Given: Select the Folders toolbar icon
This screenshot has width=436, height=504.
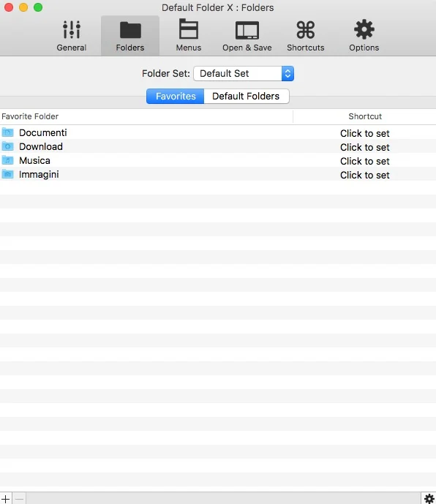Looking at the screenshot, I should 130,36.
